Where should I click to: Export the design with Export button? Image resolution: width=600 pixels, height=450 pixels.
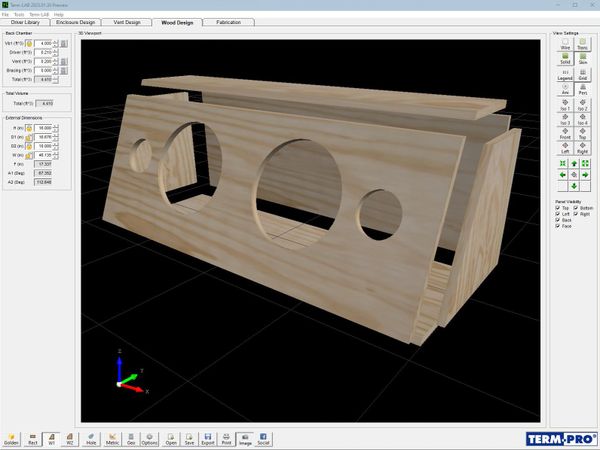[x=208, y=439]
